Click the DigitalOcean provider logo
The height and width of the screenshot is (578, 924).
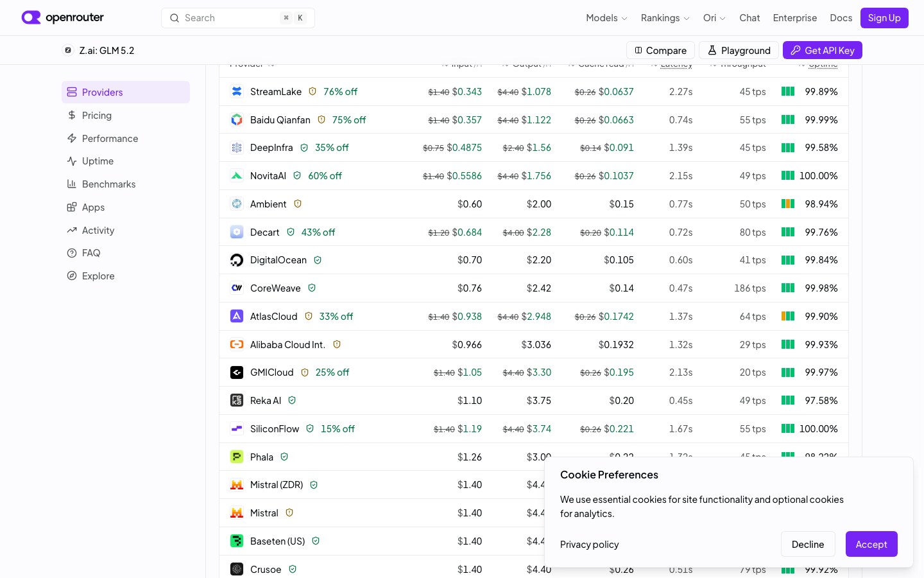(237, 260)
